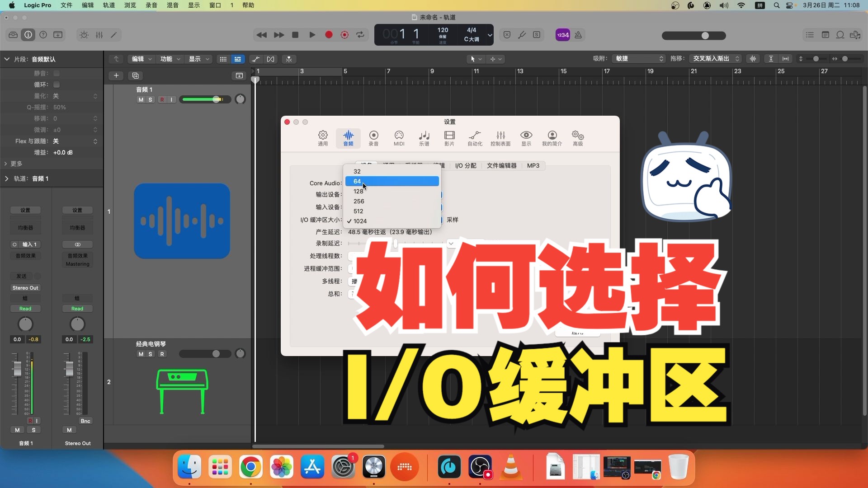Open the 自动化 settings pane
Image resolution: width=868 pixels, height=488 pixels.
(475, 138)
